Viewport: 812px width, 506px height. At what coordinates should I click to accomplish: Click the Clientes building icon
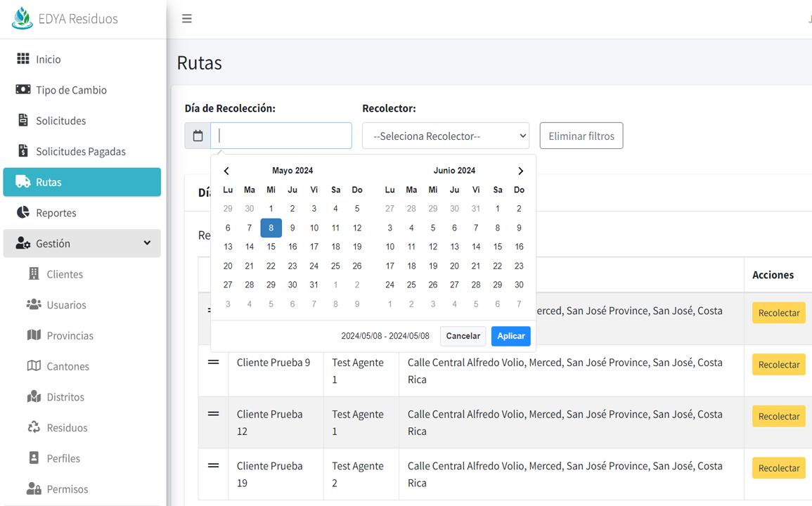(34, 274)
